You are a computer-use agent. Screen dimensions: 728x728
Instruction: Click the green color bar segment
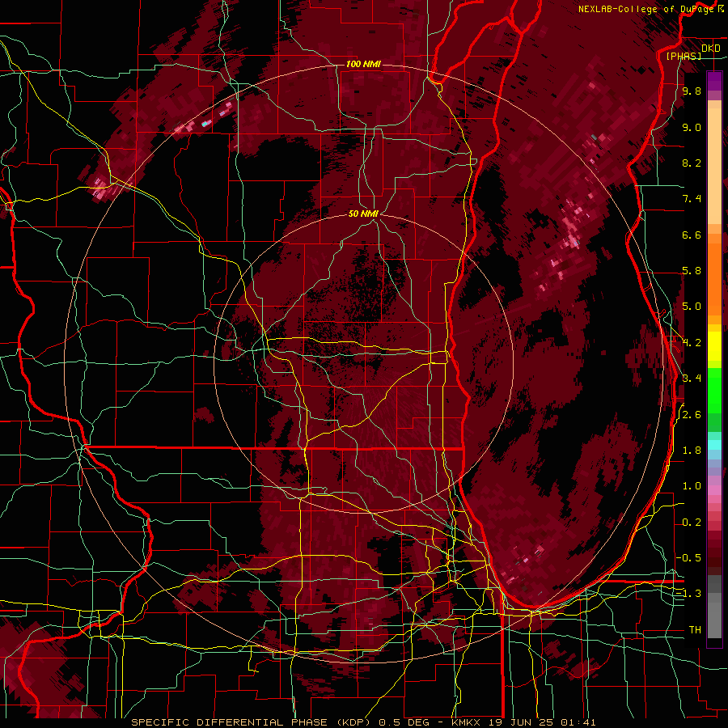[714, 392]
